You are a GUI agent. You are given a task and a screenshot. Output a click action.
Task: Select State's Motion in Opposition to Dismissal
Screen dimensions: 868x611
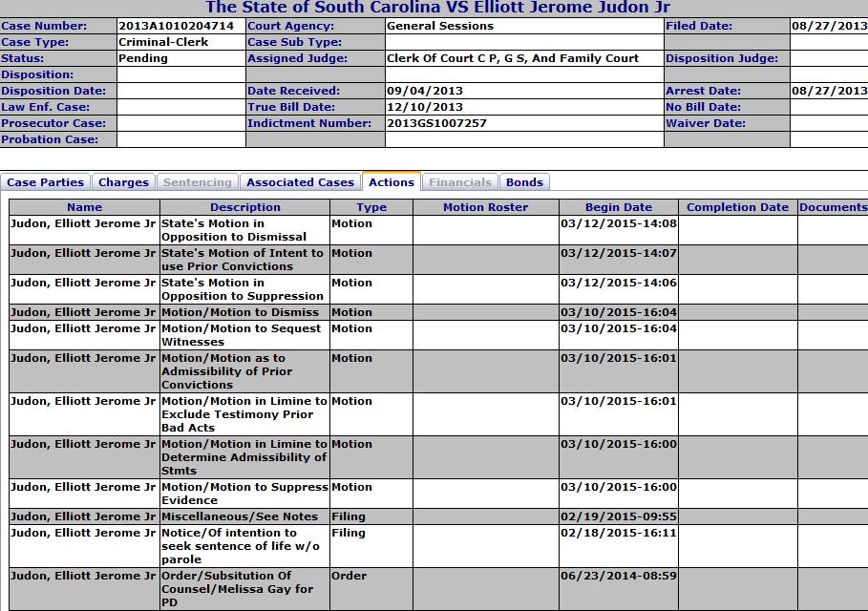[x=234, y=230]
